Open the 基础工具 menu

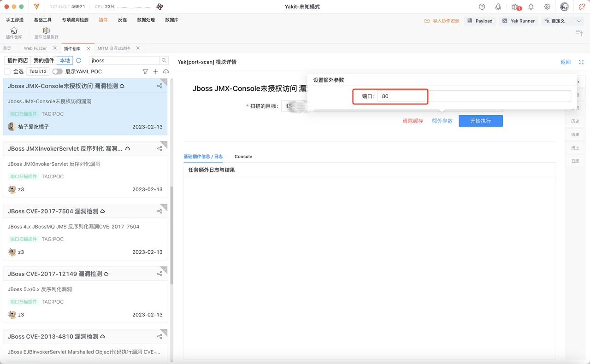click(43, 20)
